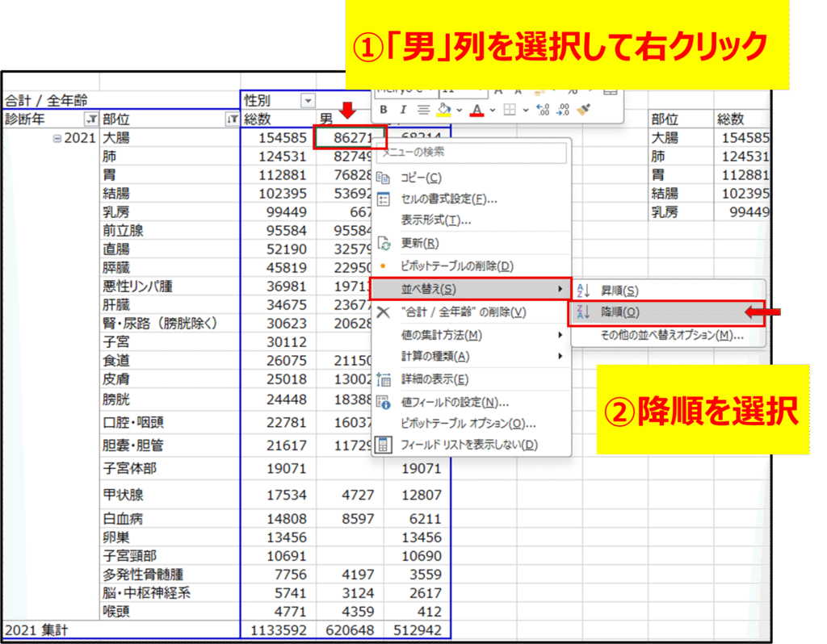Open the 診断年 filter dropdown
This screenshot has height=644, width=827.
tap(91, 119)
